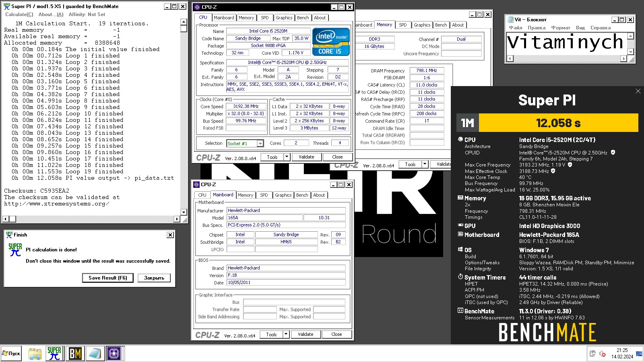Select CPU tab in Mainboard CPU-Z window
The image size is (644, 362).
coord(202,195)
